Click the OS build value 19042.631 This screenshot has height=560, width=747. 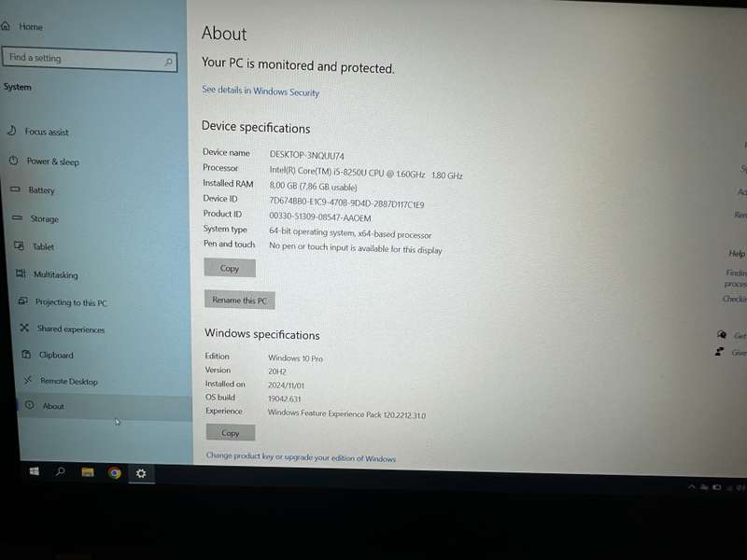point(285,399)
